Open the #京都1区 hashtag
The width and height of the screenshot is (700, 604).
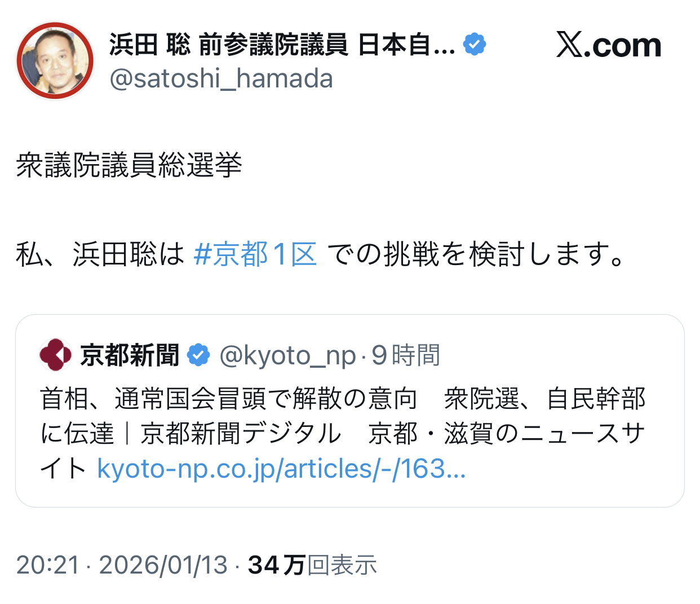pyautogui.click(x=255, y=254)
